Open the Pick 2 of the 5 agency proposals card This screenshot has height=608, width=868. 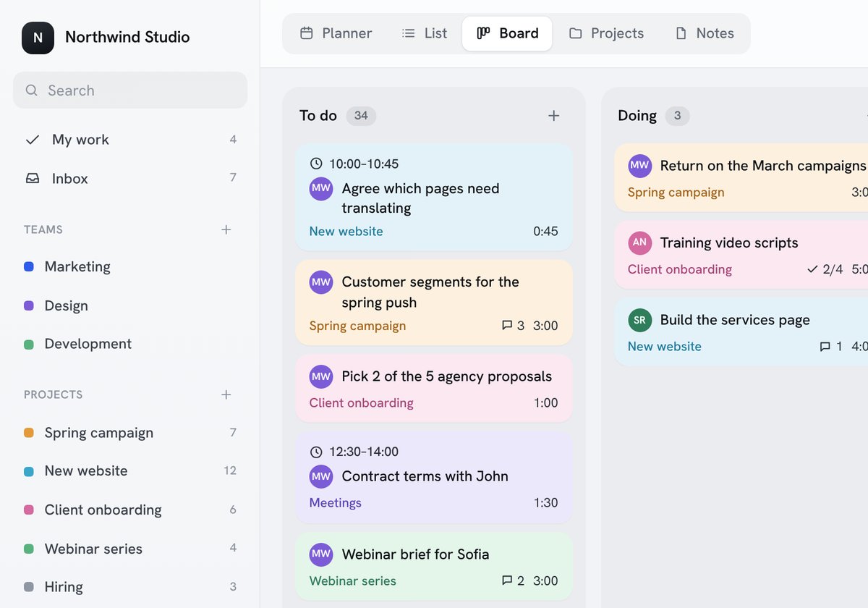(x=434, y=388)
